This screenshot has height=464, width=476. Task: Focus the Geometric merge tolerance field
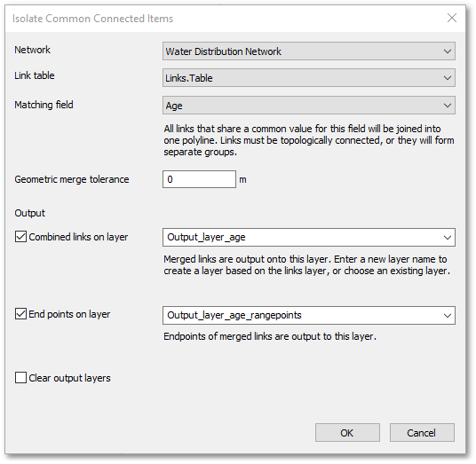click(199, 179)
